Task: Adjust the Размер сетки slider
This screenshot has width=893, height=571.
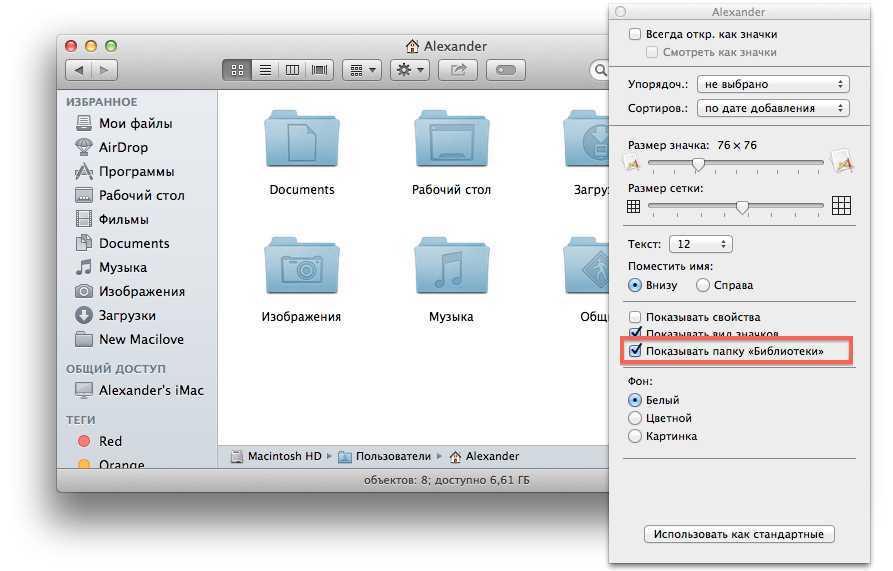Action: [x=742, y=207]
